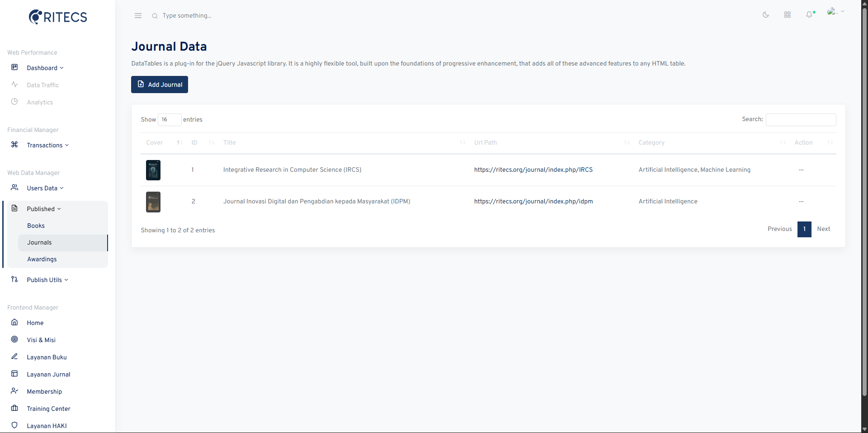Expand the Dashboard menu
This screenshot has width=868, height=433.
(x=45, y=68)
